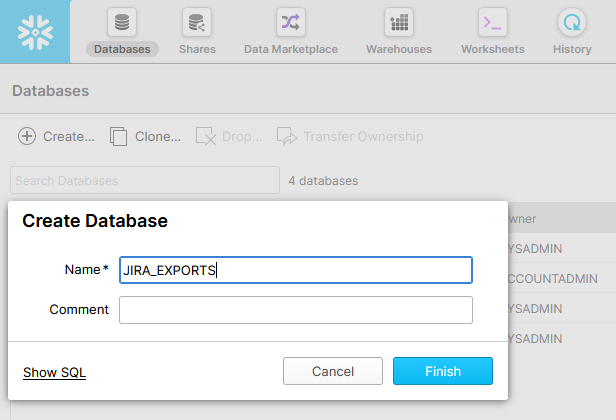Viewport: 616px width, 420px height.
Task: Open the History icon
Action: coord(572,22)
